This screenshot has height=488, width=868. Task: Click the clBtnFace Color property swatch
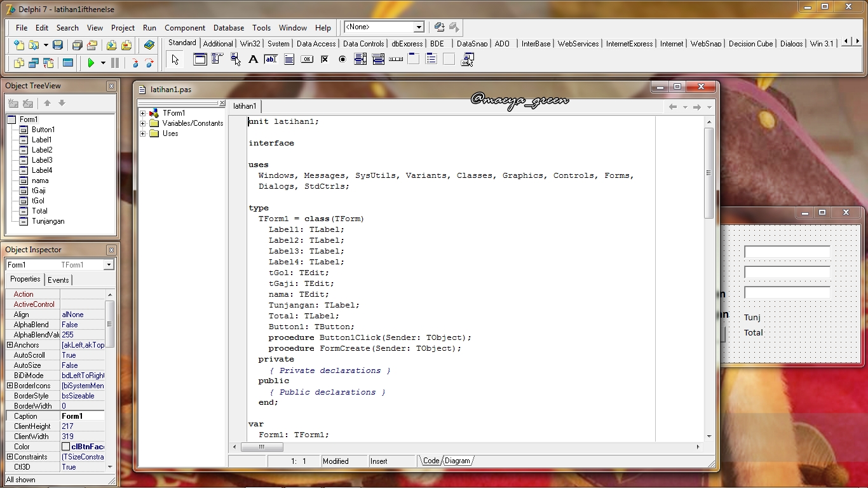point(66,447)
